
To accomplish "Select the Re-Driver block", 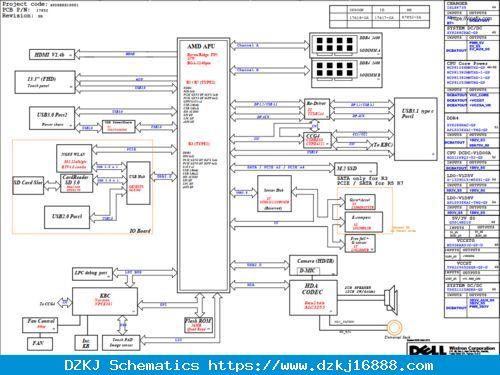I will pos(317,109).
